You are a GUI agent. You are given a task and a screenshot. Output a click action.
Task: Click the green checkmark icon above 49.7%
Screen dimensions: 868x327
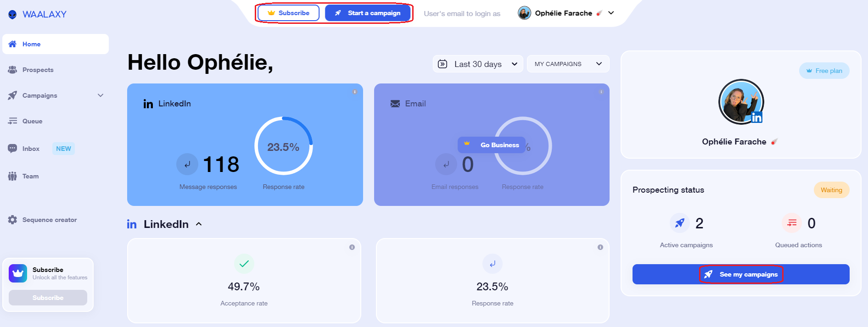pyautogui.click(x=244, y=264)
